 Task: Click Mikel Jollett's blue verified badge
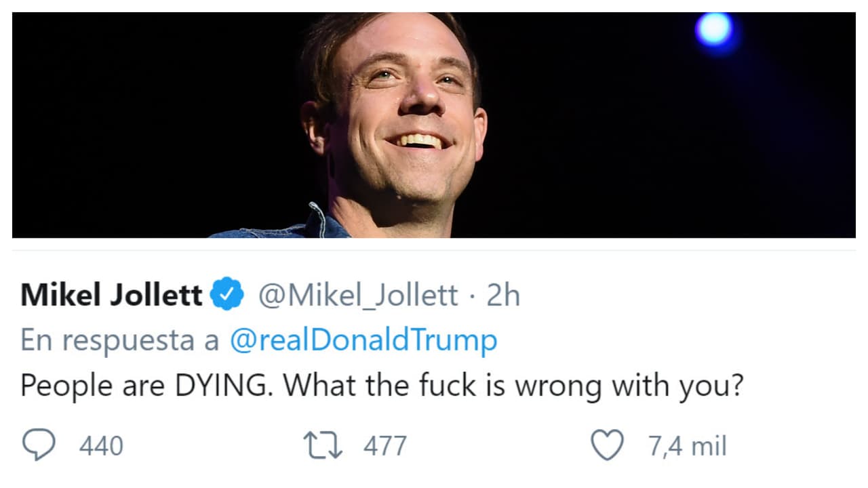pos(226,294)
